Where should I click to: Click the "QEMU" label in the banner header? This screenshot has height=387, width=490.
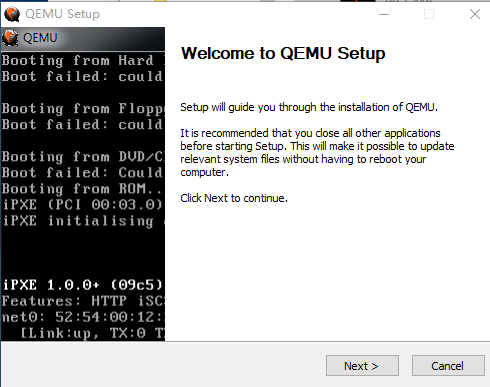[x=40, y=38]
